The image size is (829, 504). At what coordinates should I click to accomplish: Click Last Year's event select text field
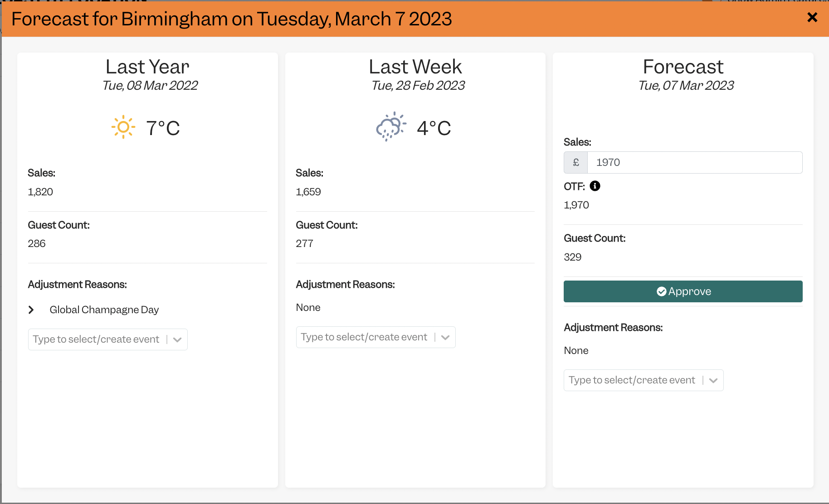pyautogui.click(x=96, y=339)
